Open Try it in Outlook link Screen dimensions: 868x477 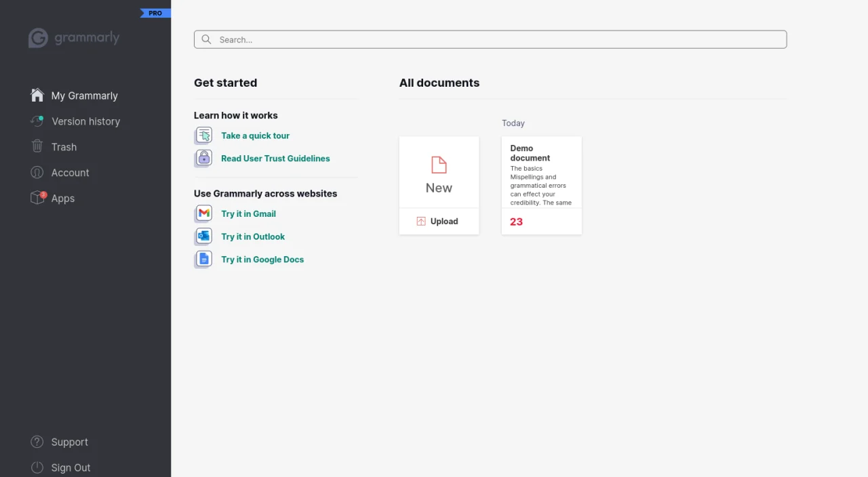[x=253, y=236]
